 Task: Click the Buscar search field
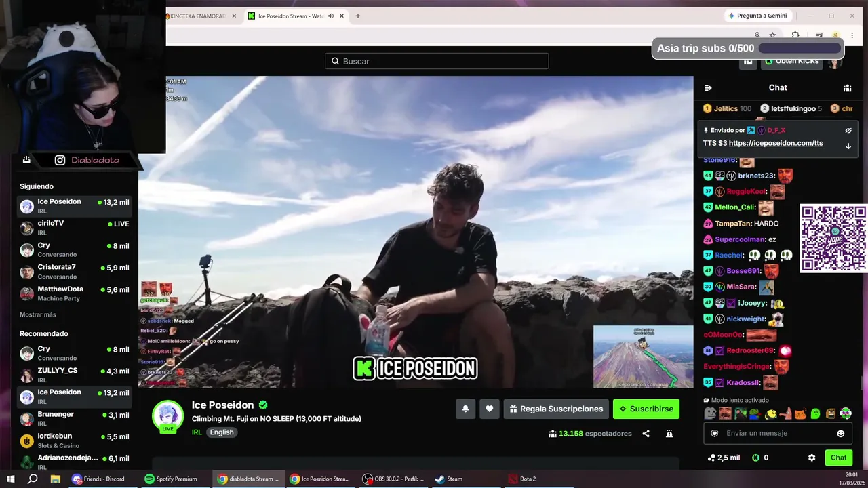[x=437, y=61]
